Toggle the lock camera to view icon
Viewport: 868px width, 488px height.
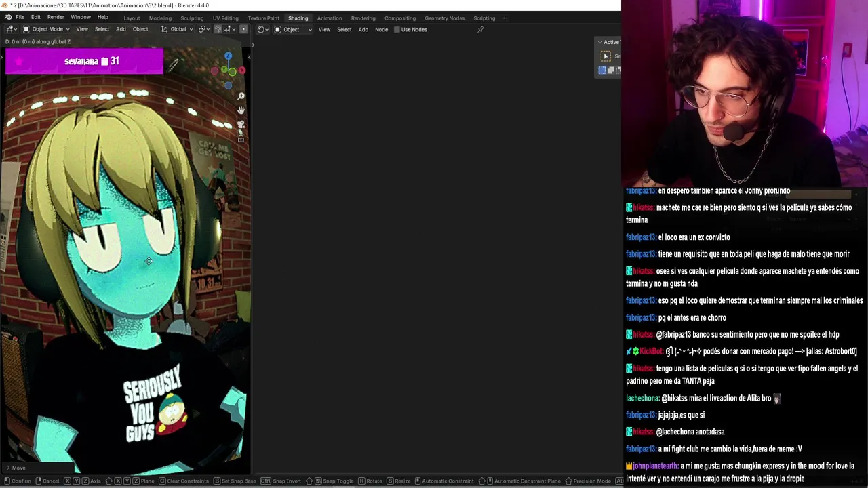click(x=241, y=138)
